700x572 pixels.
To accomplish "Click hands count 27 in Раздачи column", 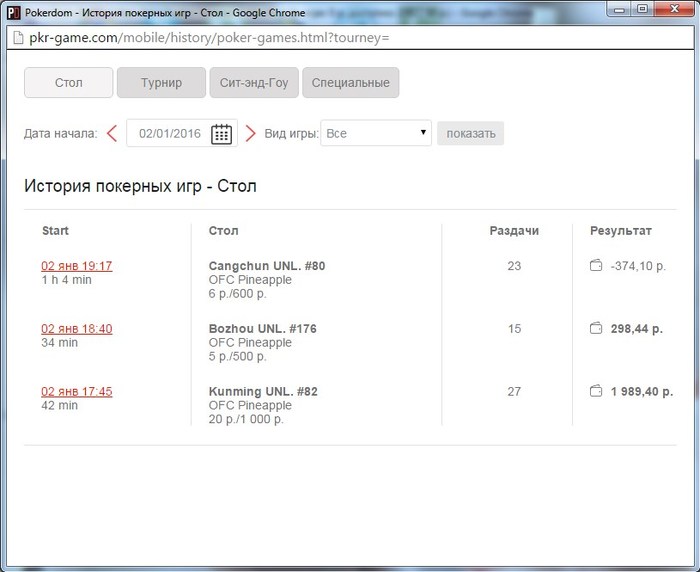I will coord(514,392).
